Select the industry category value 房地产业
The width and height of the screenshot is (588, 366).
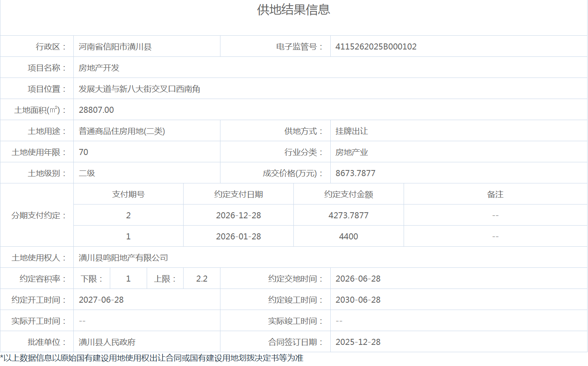[352, 152]
